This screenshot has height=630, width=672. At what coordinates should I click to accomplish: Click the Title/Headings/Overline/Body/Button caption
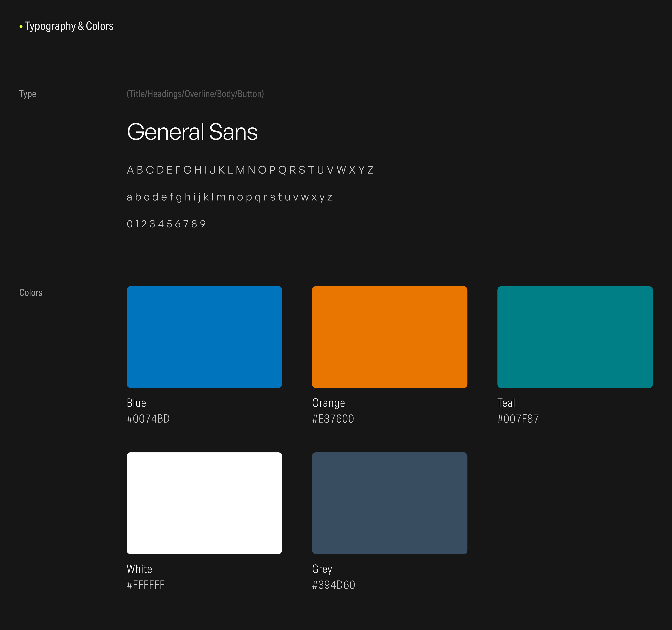point(195,94)
